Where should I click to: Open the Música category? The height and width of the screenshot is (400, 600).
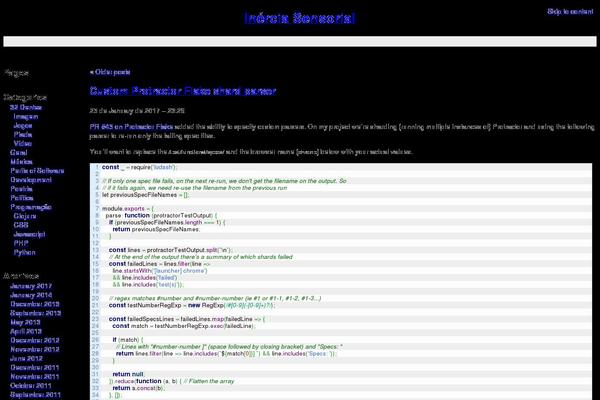21,162
